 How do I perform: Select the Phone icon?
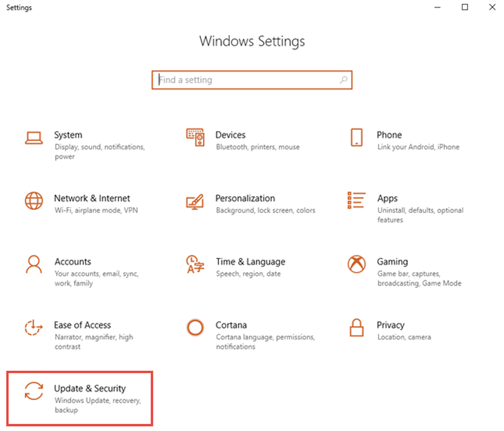coord(356,137)
